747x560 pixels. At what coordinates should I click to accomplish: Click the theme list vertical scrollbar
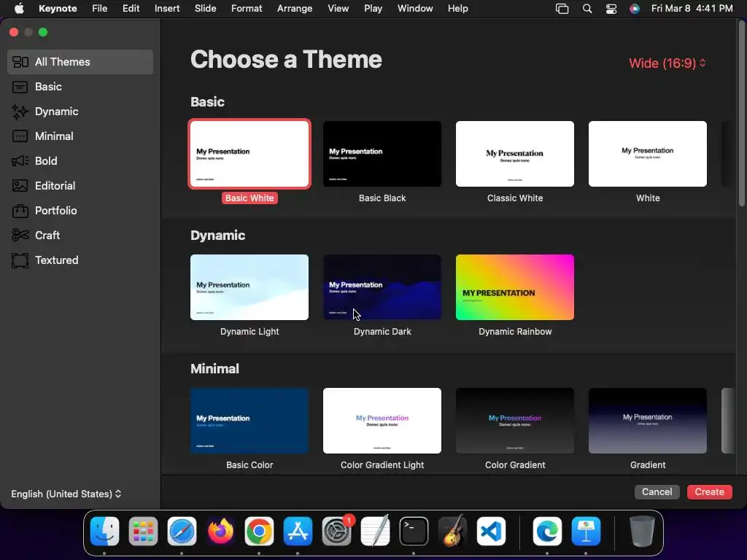coord(742,113)
